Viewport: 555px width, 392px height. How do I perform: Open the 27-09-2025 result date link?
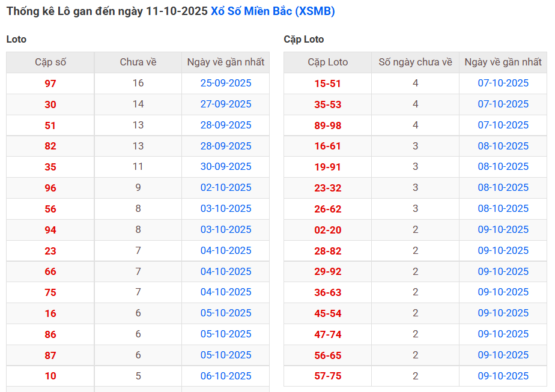point(226,104)
